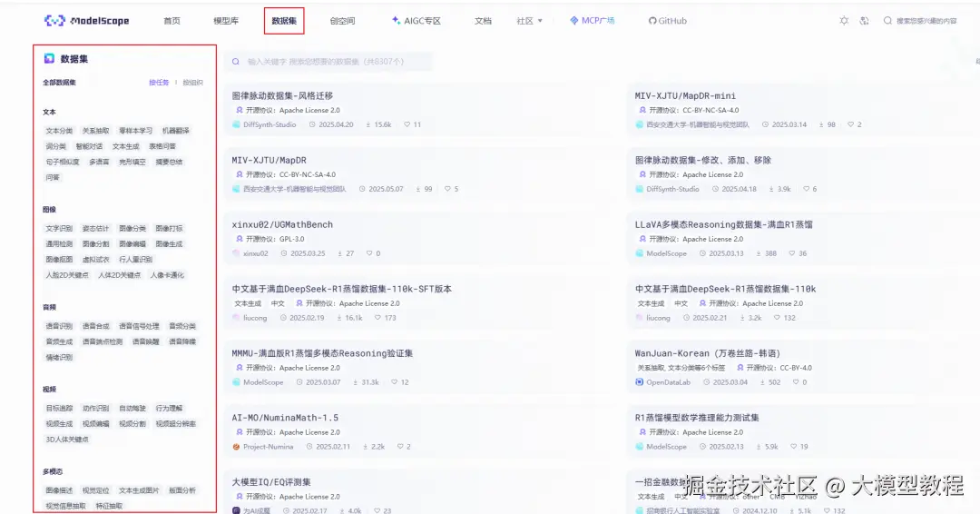
Task: Select the 自动驾驶 tag
Action: 132,409
